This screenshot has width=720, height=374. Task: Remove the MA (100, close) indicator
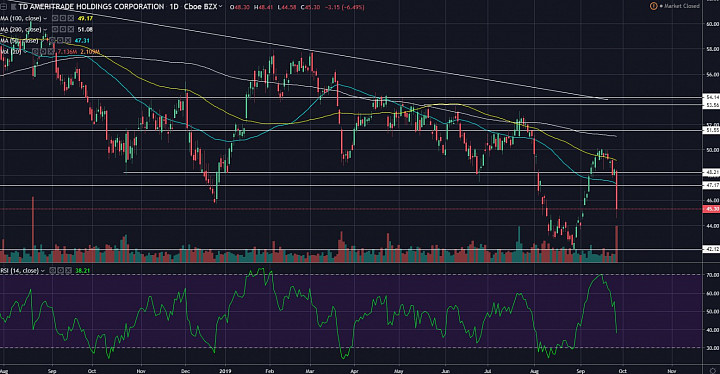pos(70,18)
